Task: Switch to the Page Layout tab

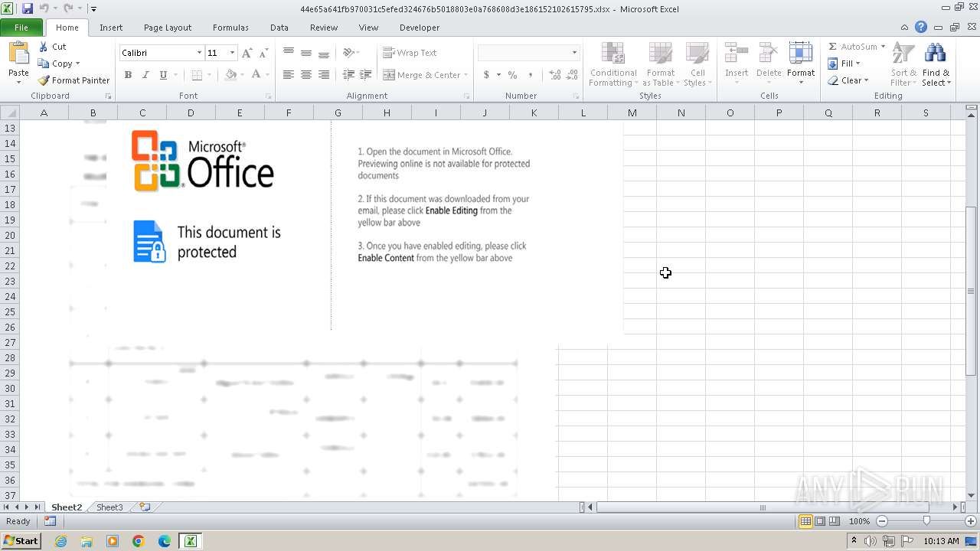Action: (168, 28)
